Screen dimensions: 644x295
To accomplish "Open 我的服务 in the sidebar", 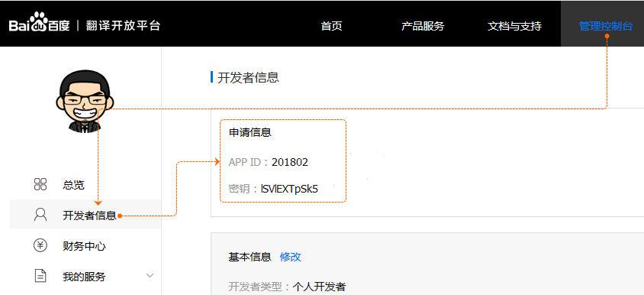I will (84, 277).
